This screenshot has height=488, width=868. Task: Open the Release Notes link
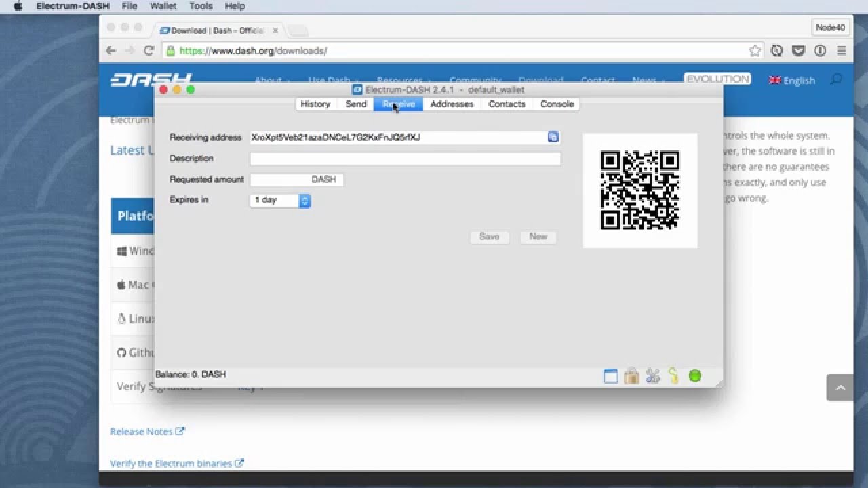click(141, 431)
